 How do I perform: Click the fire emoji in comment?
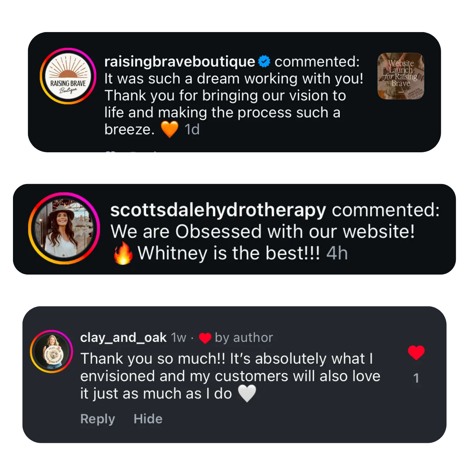pyautogui.click(x=123, y=253)
